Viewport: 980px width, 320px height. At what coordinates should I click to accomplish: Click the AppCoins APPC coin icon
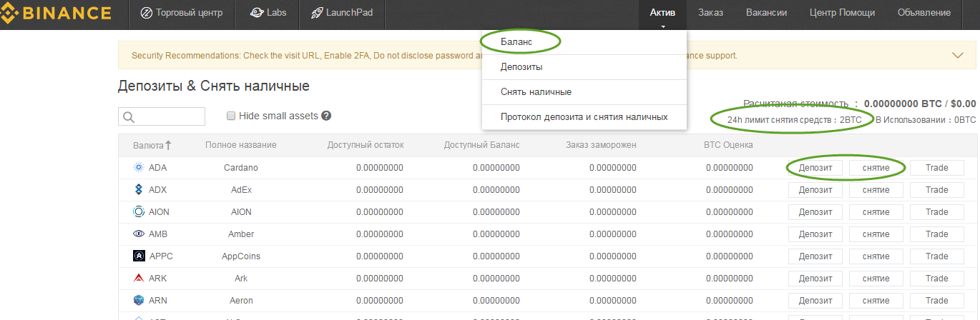pos(139,256)
